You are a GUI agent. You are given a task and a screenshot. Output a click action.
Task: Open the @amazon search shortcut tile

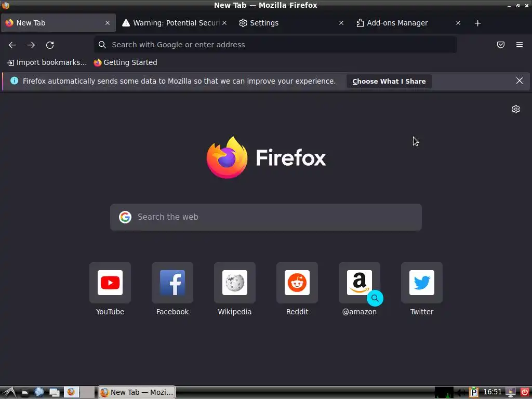tap(360, 282)
